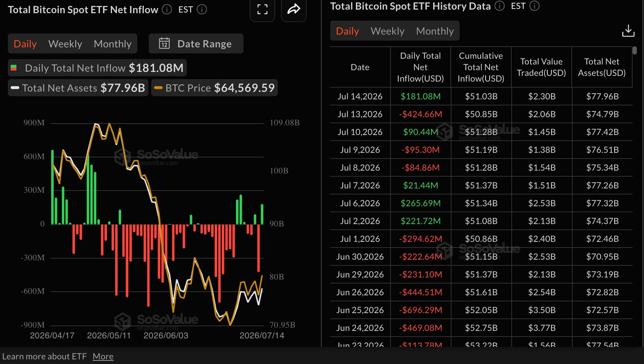The width and height of the screenshot is (644, 364).
Task: Click the $3.50B value traded cell
Action: pos(542,310)
